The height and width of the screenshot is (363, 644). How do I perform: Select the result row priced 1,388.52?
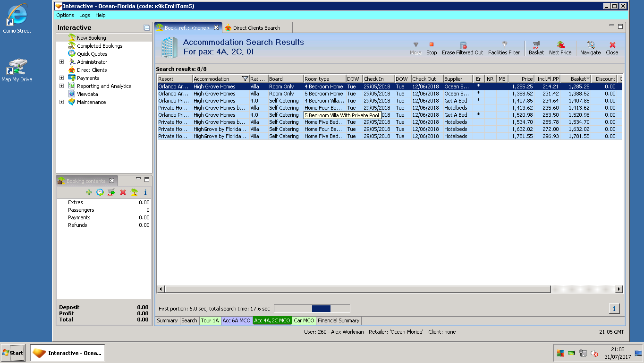tap(390, 94)
